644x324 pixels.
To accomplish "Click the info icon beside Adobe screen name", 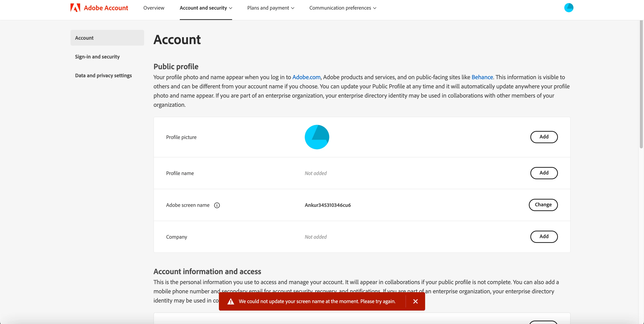I will click(x=217, y=205).
